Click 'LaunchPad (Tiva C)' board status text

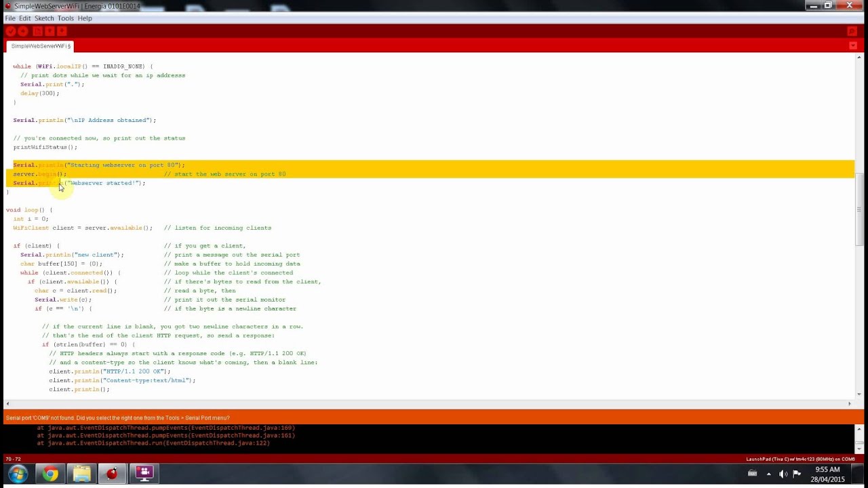[x=801, y=459]
